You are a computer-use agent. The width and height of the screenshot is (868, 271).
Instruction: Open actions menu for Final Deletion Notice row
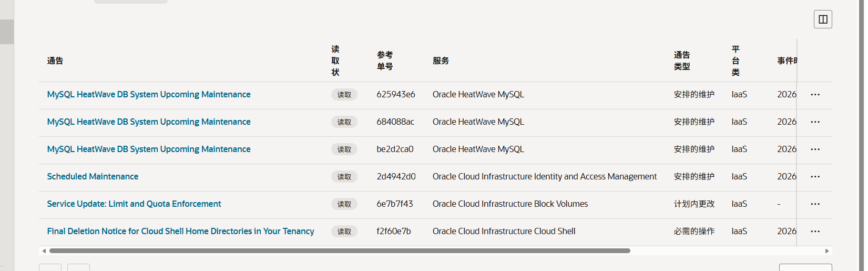click(815, 232)
